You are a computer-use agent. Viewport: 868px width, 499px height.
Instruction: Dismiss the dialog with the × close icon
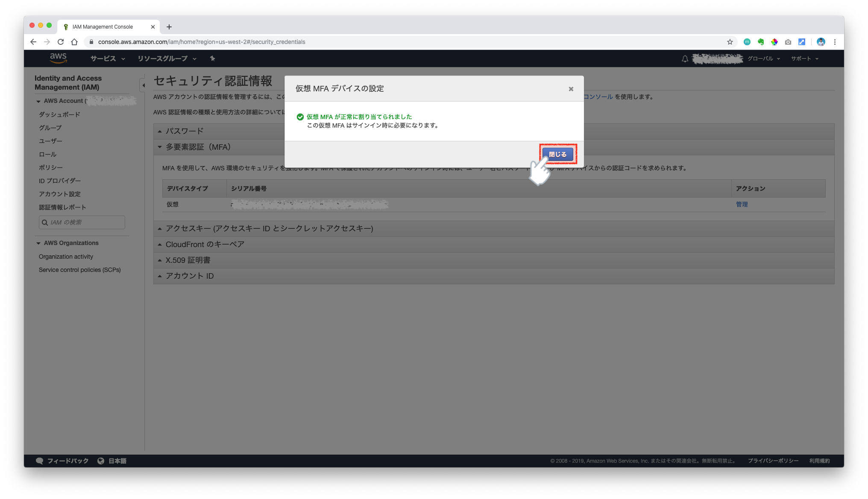click(571, 89)
